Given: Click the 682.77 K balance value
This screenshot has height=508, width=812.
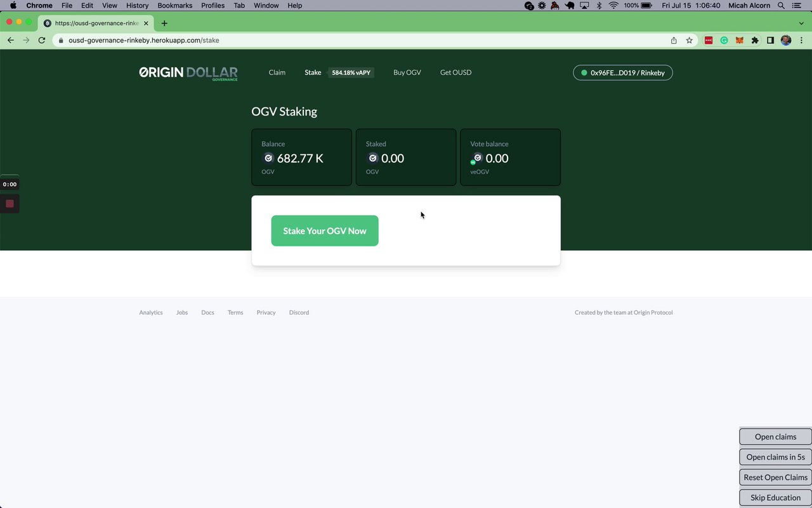Looking at the screenshot, I should 300,158.
